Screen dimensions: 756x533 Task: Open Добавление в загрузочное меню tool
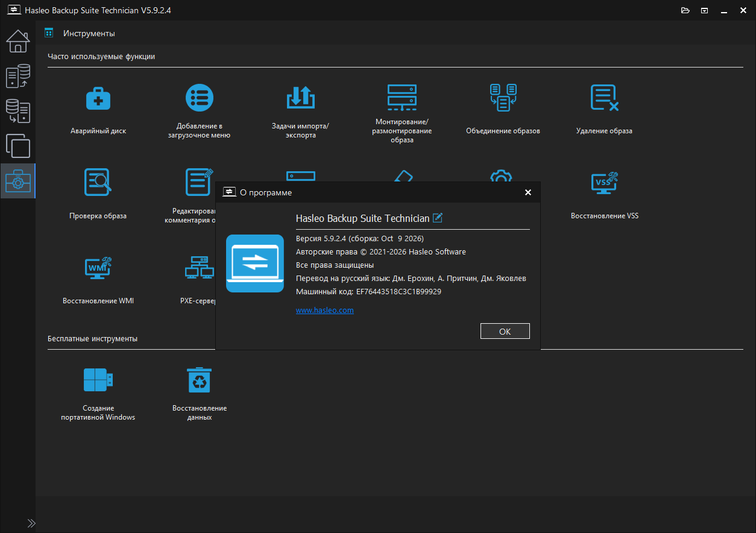200,112
